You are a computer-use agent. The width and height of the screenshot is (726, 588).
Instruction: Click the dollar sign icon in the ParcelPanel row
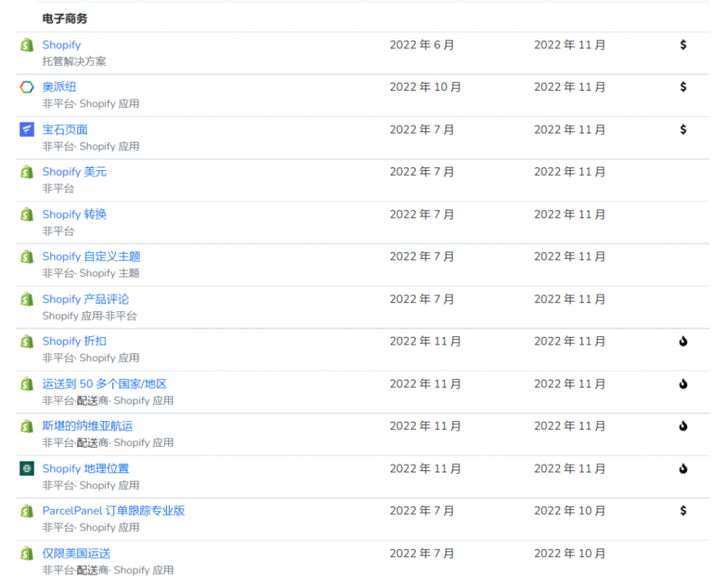(x=683, y=511)
